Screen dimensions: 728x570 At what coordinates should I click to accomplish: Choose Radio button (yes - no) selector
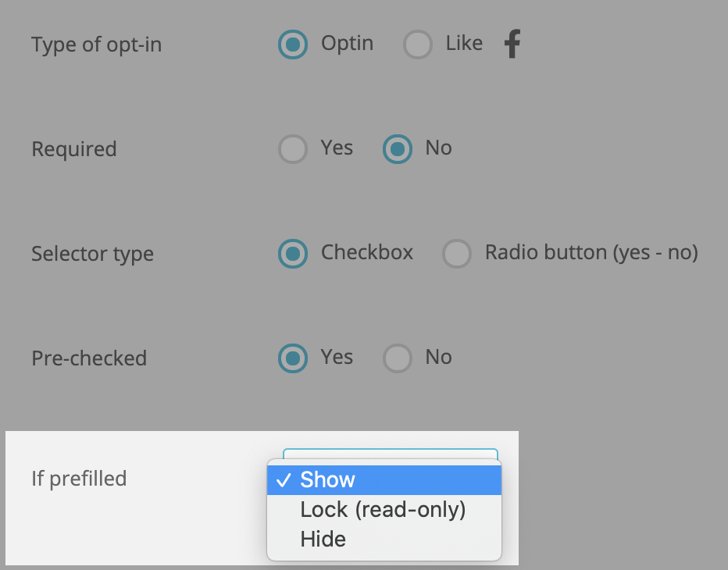coord(457,254)
